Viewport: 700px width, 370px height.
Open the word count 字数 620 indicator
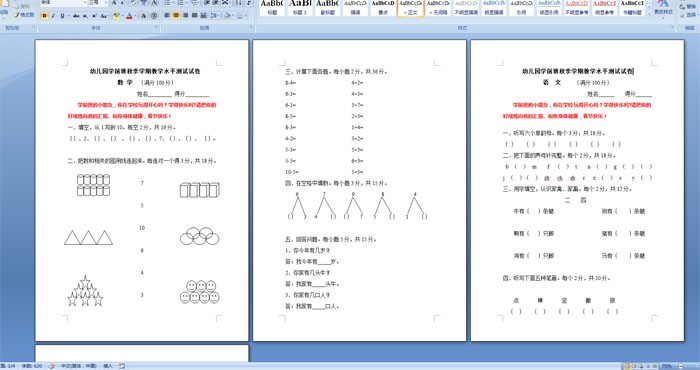[31, 366]
